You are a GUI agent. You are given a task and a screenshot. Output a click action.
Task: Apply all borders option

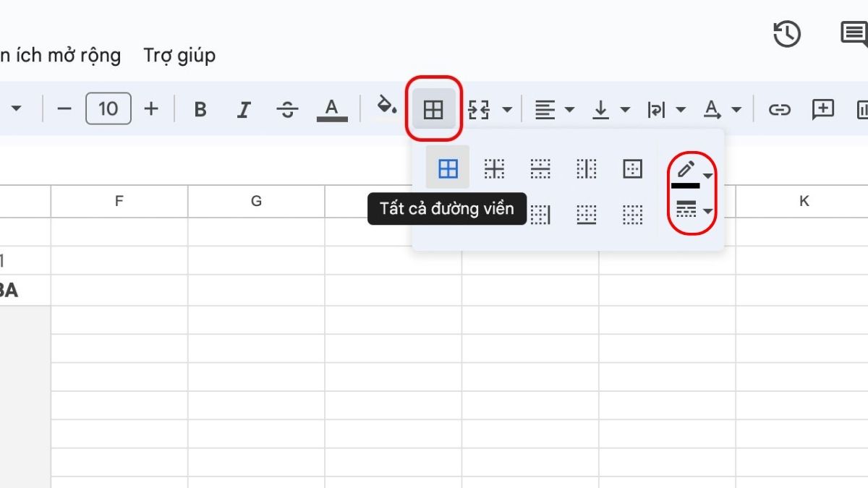click(x=448, y=169)
